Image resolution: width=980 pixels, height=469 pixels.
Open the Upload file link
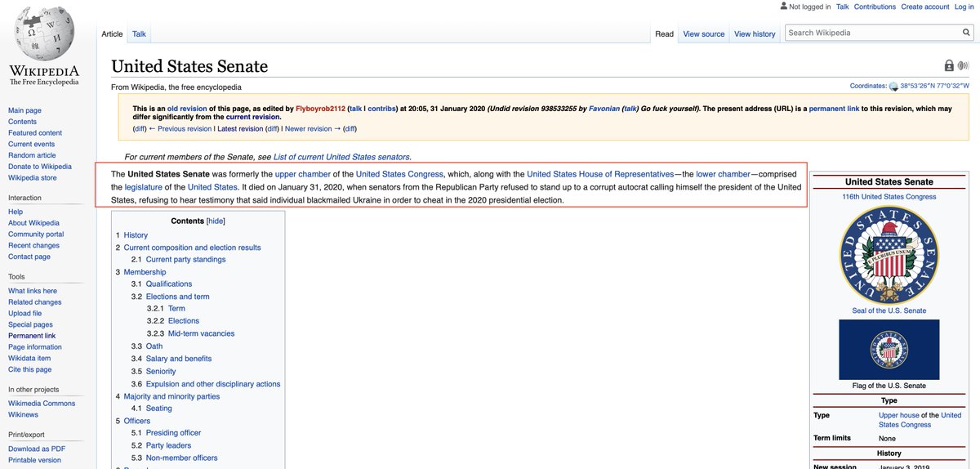pos(24,313)
